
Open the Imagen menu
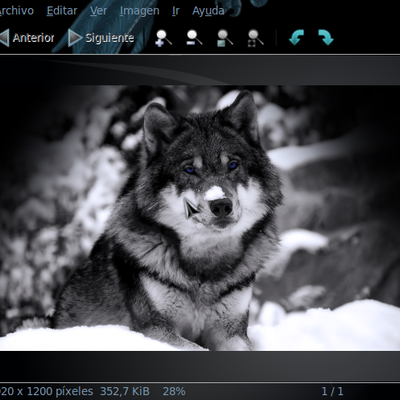pyautogui.click(x=139, y=11)
